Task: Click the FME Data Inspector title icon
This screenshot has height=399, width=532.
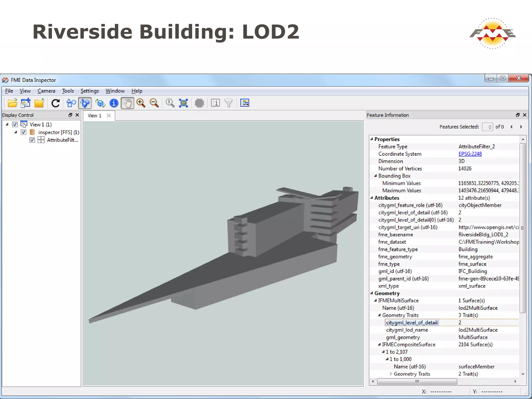Action: (5, 80)
